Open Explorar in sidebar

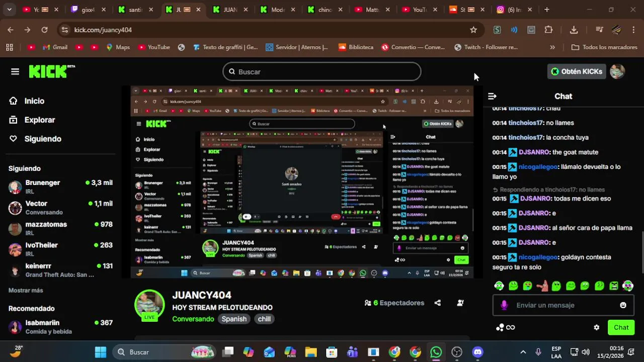tap(32, 120)
